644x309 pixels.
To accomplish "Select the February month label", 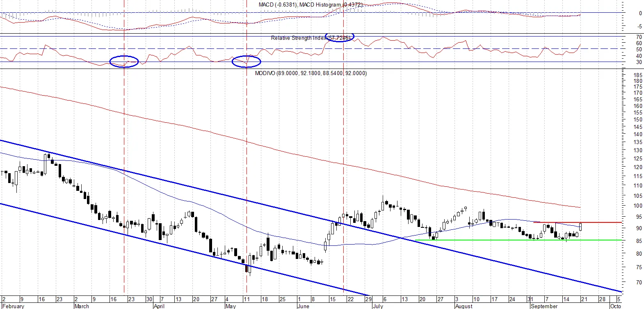I will tap(14, 306).
